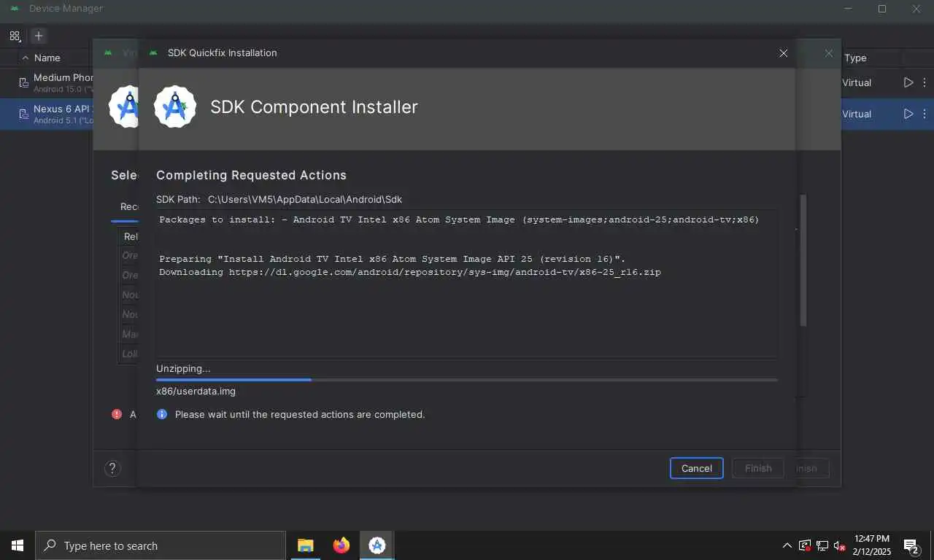Launch the Nexus 6 virtual device

point(908,114)
